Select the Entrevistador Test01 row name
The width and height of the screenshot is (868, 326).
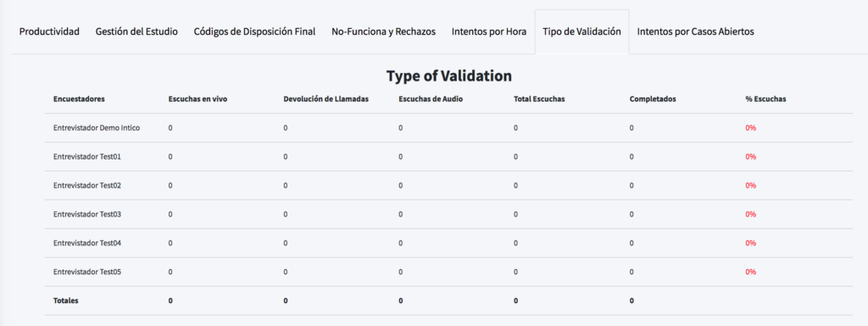87,157
